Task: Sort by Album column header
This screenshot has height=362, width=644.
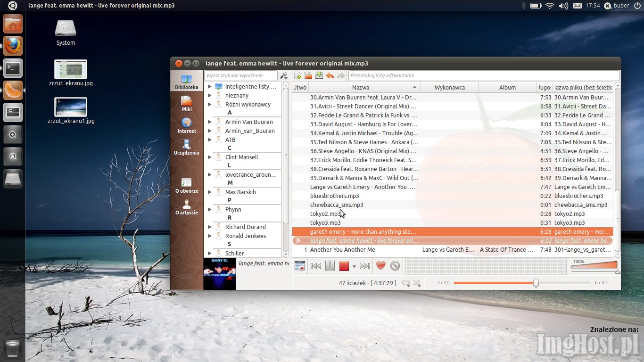Action: [x=507, y=87]
